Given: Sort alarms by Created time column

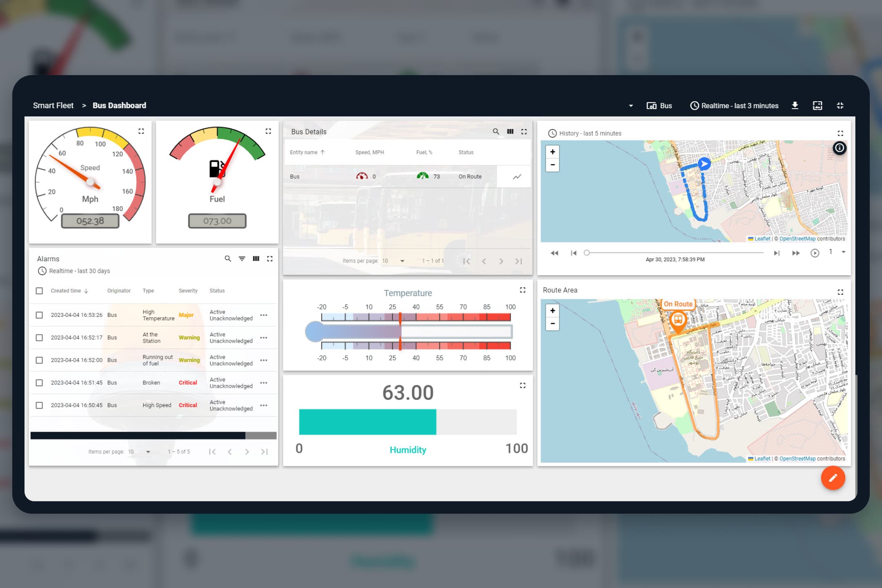Looking at the screenshot, I should [69, 291].
